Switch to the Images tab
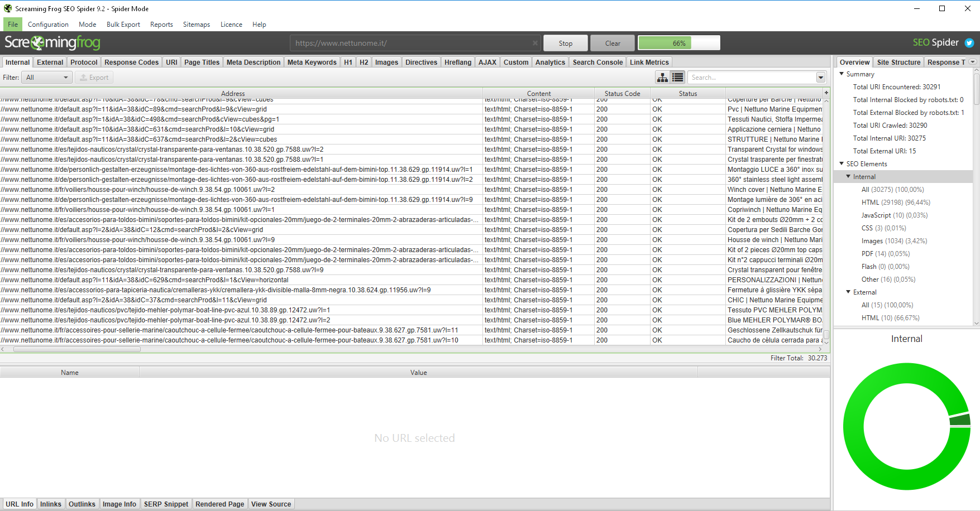980x511 pixels. coord(386,62)
